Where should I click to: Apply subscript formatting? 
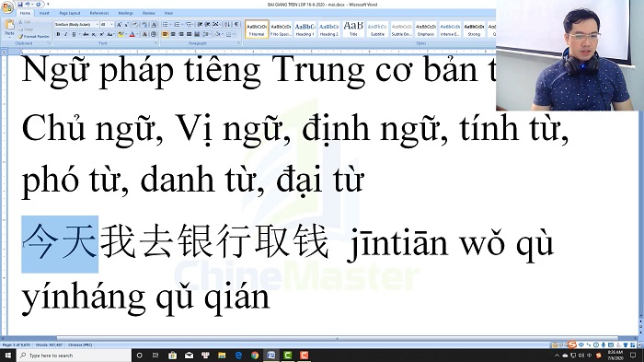[x=94, y=34]
